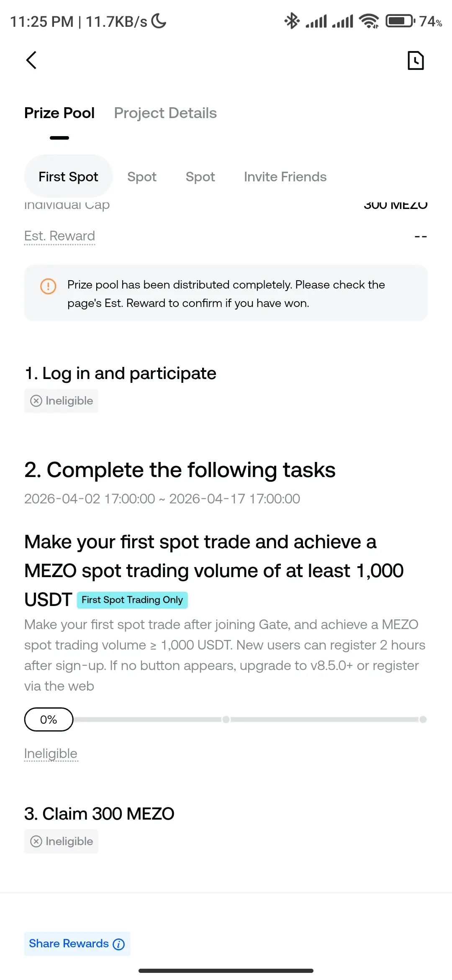The width and height of the screenshot is (452, 980).
Task: Tap the Wi-Fi status bar icon
Action: 369,21
